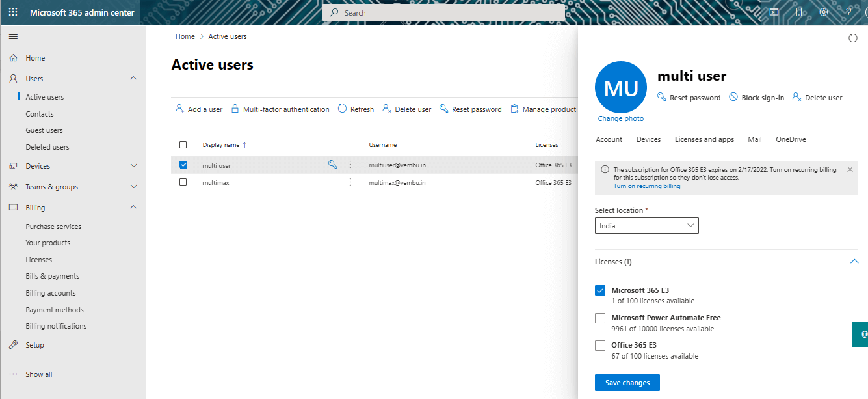
Task: Refresh the Active users list
Action: coord(356,109)
